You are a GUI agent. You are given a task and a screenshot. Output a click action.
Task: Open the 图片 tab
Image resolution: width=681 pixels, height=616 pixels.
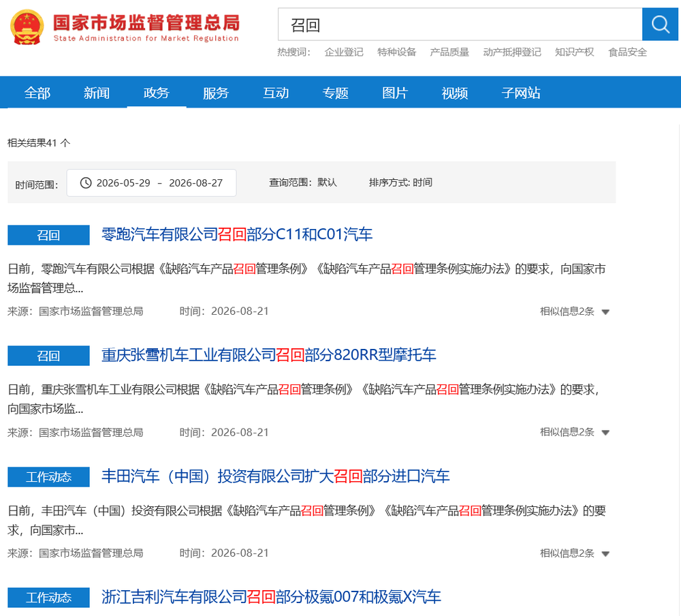pos(395,93)
